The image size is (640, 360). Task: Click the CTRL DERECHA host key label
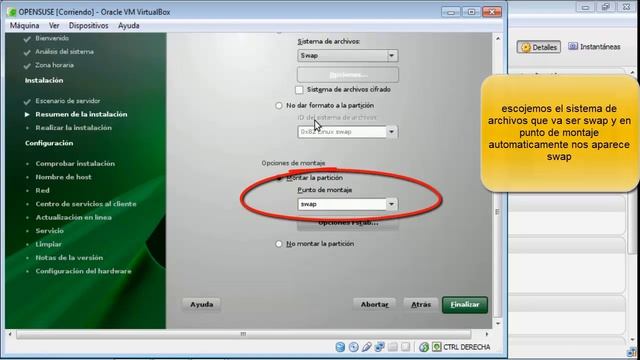pyautogui.click(x=467, y=347)
